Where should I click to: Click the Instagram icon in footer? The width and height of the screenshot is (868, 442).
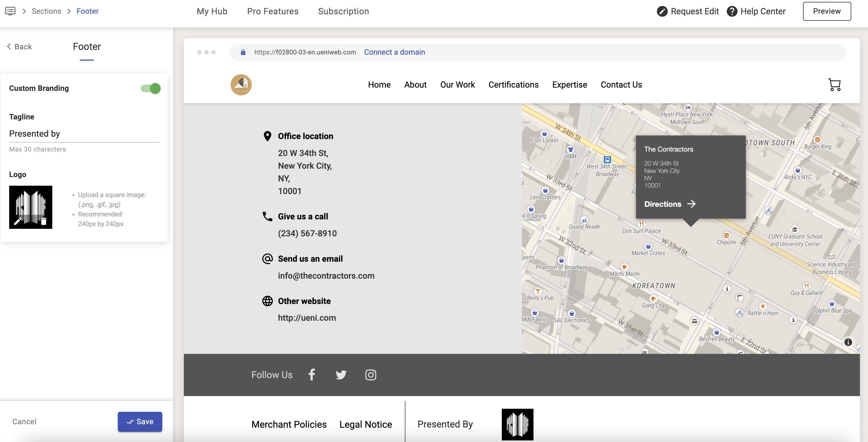[x=371, y=375]
